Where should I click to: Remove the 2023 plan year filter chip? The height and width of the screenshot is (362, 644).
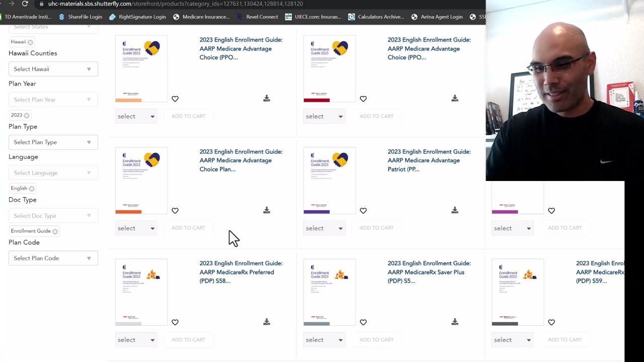coord(27,115)
